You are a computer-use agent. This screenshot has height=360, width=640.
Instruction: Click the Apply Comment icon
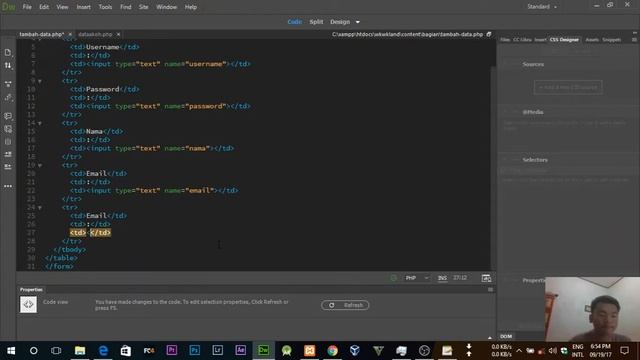click(x=8, y=116)
